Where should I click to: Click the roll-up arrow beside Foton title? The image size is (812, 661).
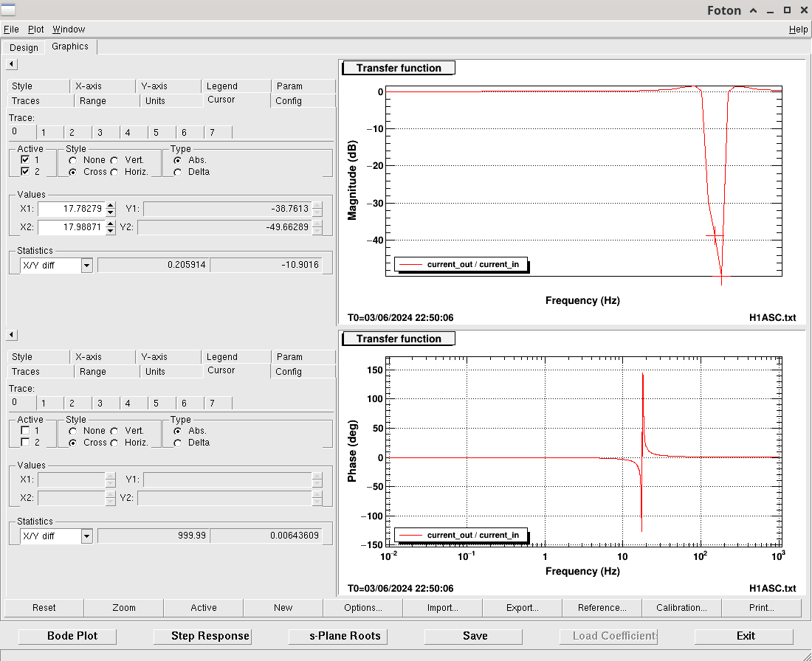(x=753, y=10)
